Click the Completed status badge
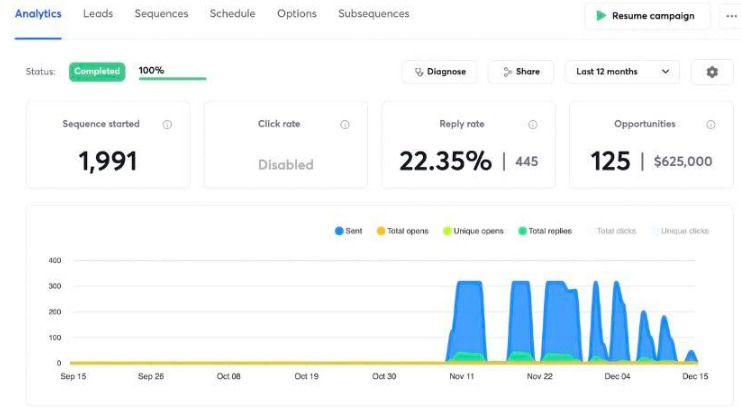Screen dimensions: 741x411 [97, 71]
